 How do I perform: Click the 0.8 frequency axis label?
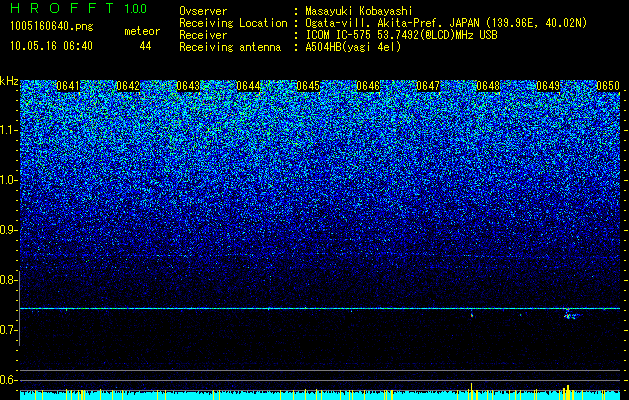(x=9, y=280)
